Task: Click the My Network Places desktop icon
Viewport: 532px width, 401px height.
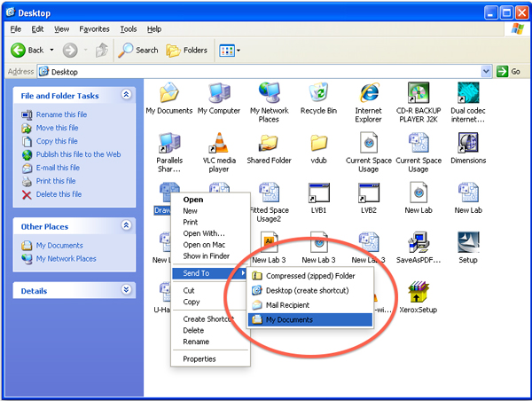Action: (269, 93)
